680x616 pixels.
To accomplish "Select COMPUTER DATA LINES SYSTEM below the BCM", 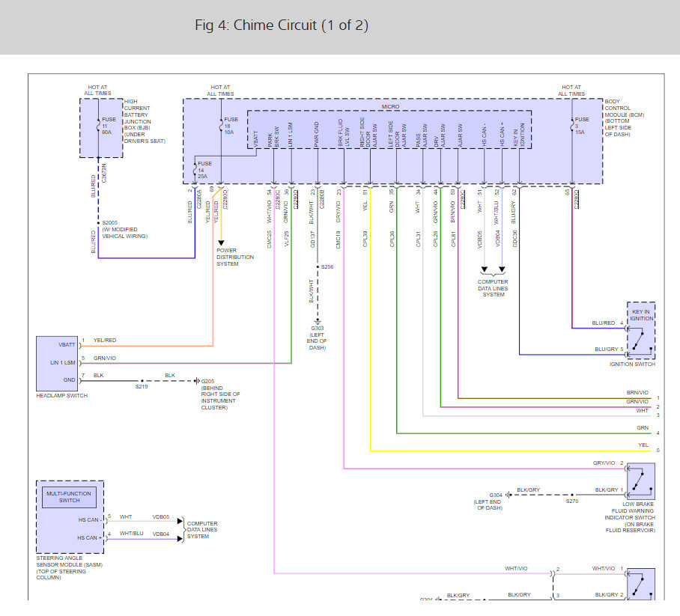I will (493, 288).
